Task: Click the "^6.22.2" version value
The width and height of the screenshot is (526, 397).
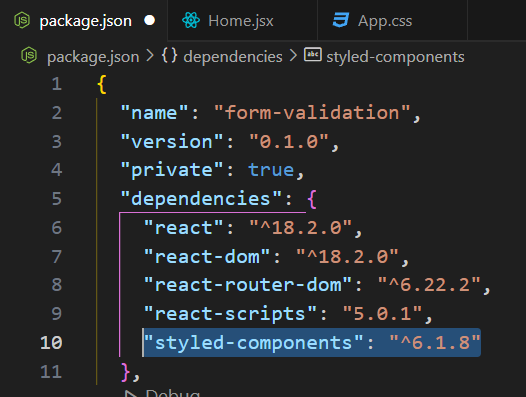Action: click(429, 285)
